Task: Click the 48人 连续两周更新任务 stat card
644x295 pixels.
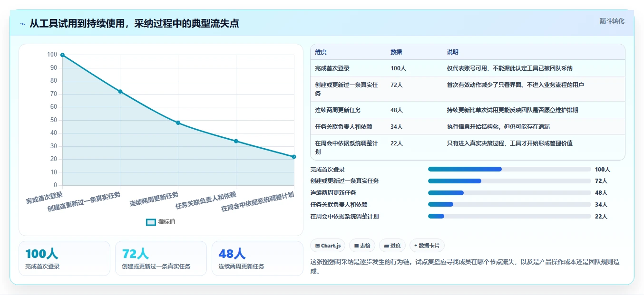Action: pos(257,258)
